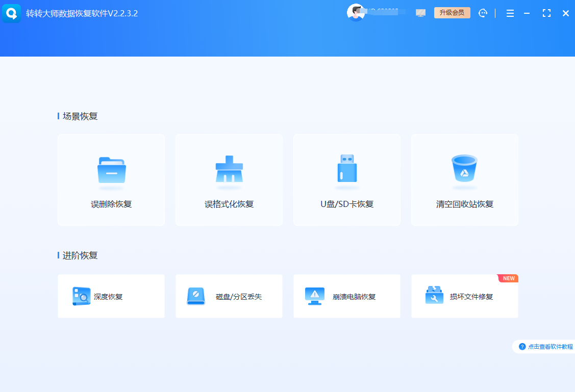Launch U盘/SD卡恢复 USB/SD card recovery
This screenshot has height=392, width=575.
click(x=346, y=179)
